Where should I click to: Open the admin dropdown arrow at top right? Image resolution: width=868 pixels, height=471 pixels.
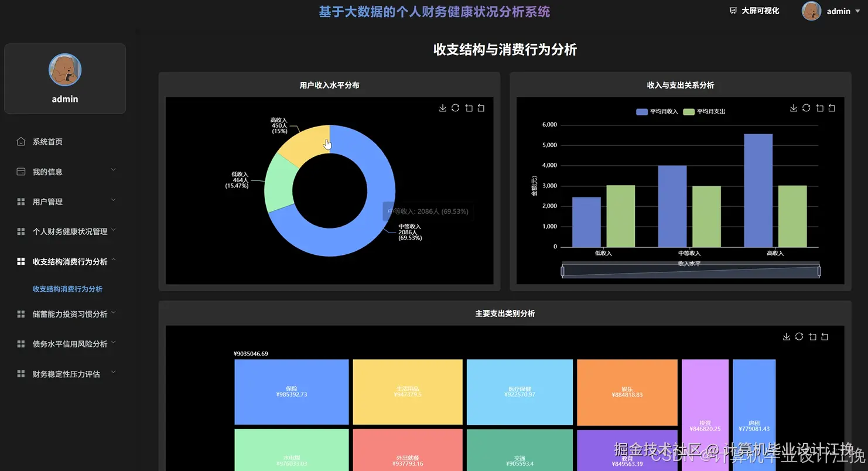[x=858, y=11]
